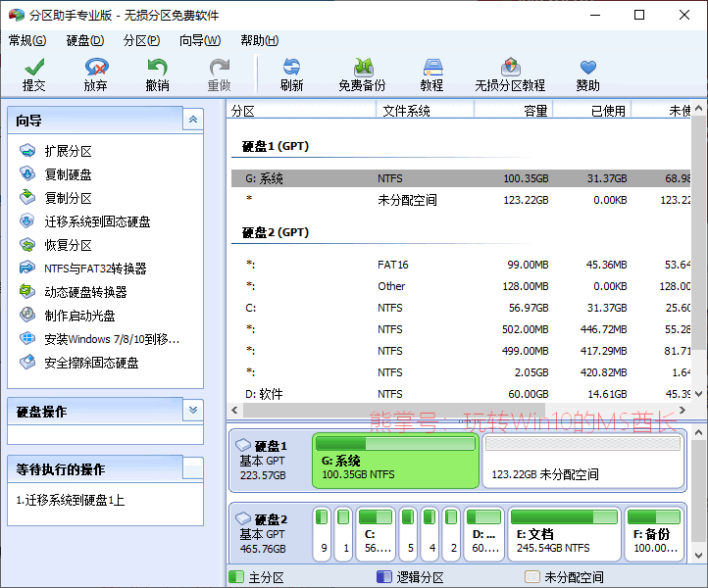This screenshot has width=708, height=588.
Task: Click the 提交 (commit) checkmark icon
Action: tap(34, 67)
